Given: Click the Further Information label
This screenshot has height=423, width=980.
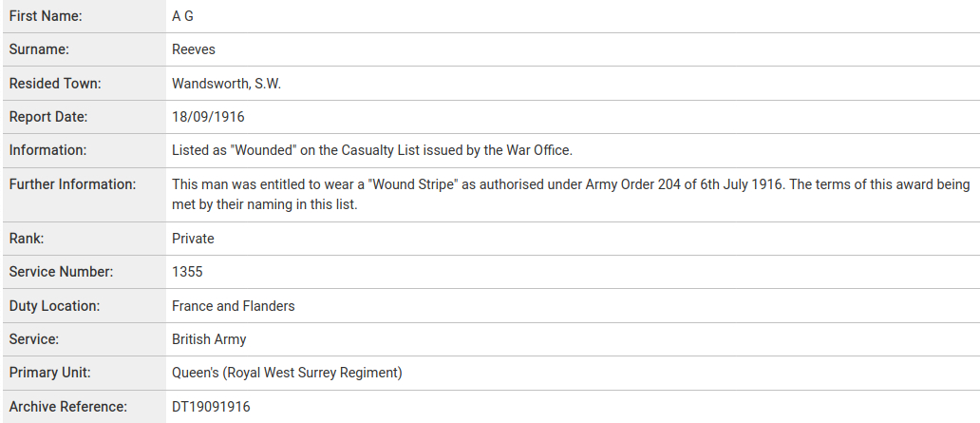Looking at the screenshot, I should point(72,184).
